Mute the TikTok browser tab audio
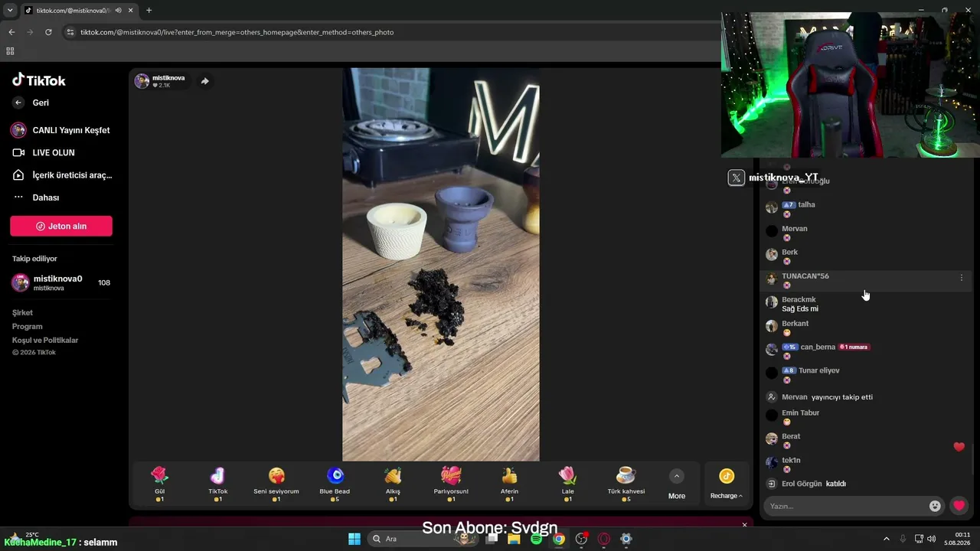The width and height of the screenshot is (980, 551). (x=118, y=11)
